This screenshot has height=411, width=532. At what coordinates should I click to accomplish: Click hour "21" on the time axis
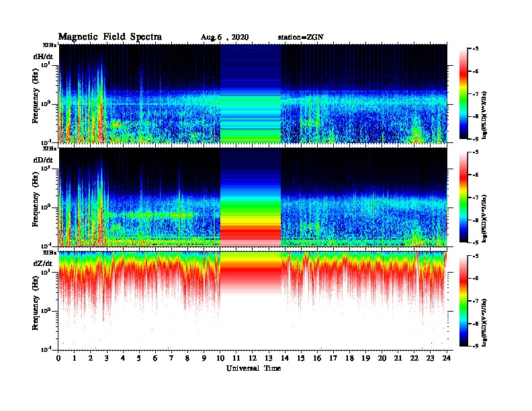pos(398,359)
